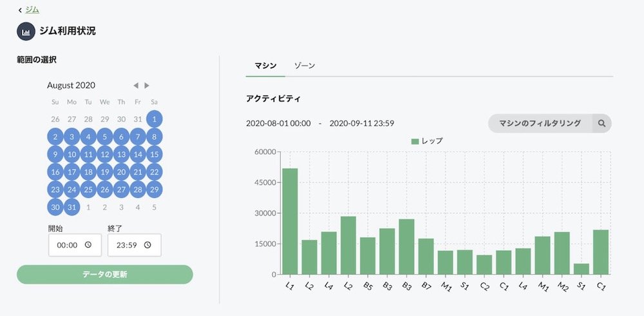Select August 1 in the calendar
The image size is (644, 316).
[x=154, y=119]
